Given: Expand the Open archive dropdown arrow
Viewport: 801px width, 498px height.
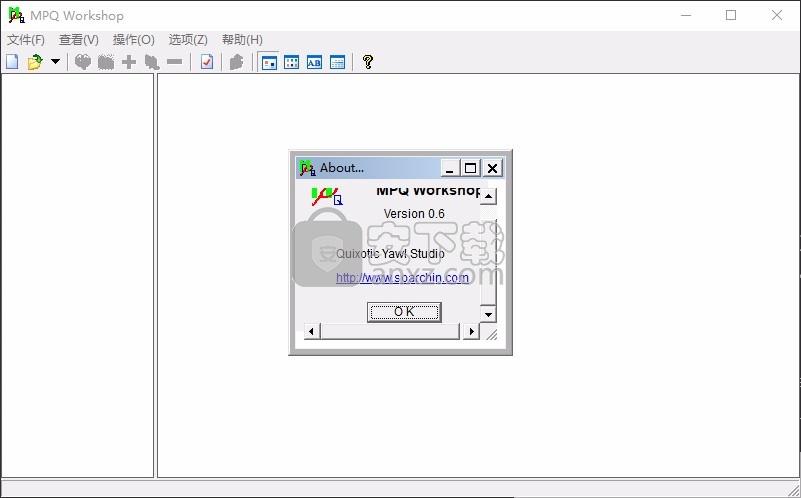Looking at the screenshot, I should [55, 62].
